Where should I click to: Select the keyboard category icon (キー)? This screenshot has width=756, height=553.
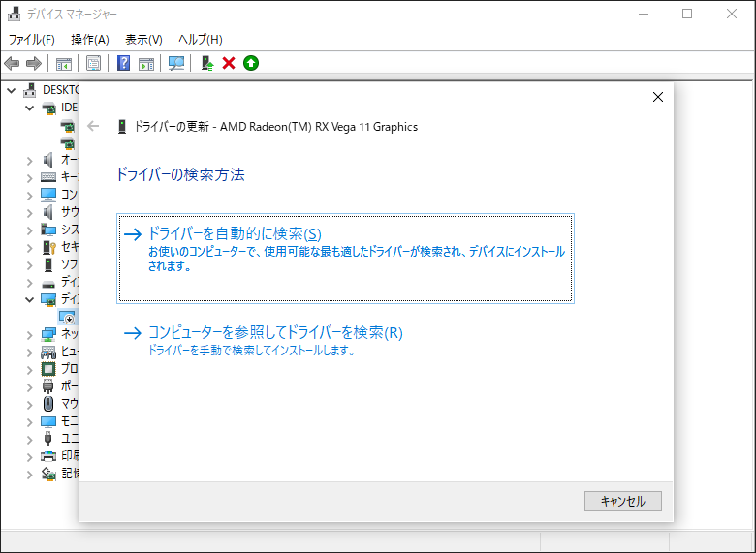tap(48, 177)
